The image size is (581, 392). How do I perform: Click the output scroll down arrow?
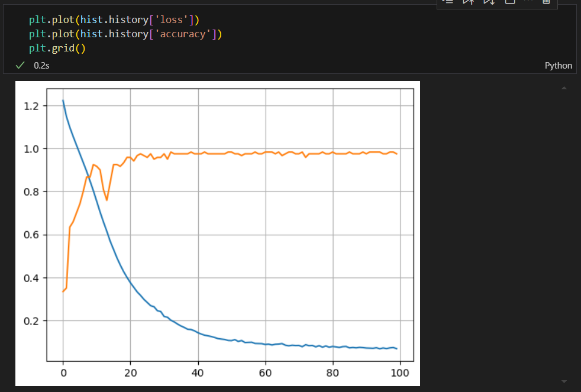[564, 381]
